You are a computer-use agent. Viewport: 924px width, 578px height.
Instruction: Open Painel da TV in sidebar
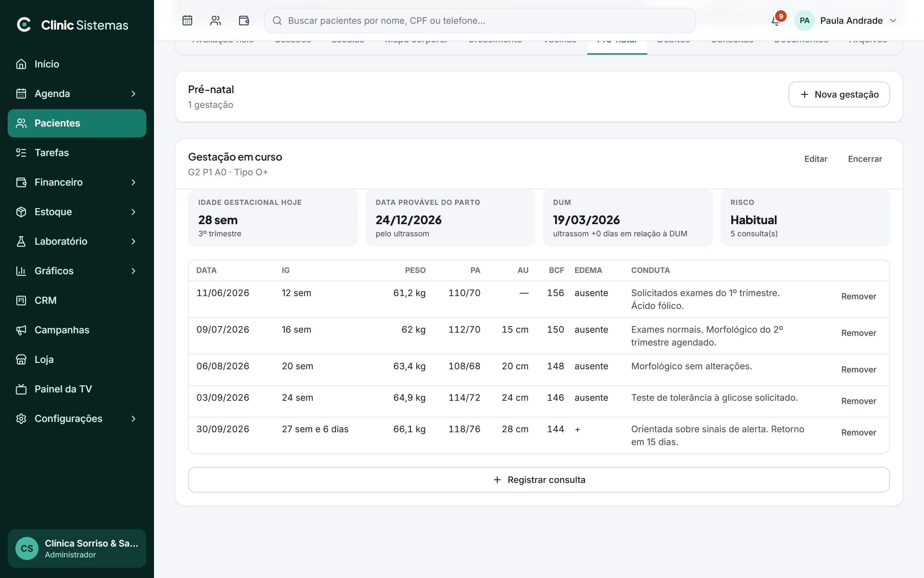(x=77, y=389)
